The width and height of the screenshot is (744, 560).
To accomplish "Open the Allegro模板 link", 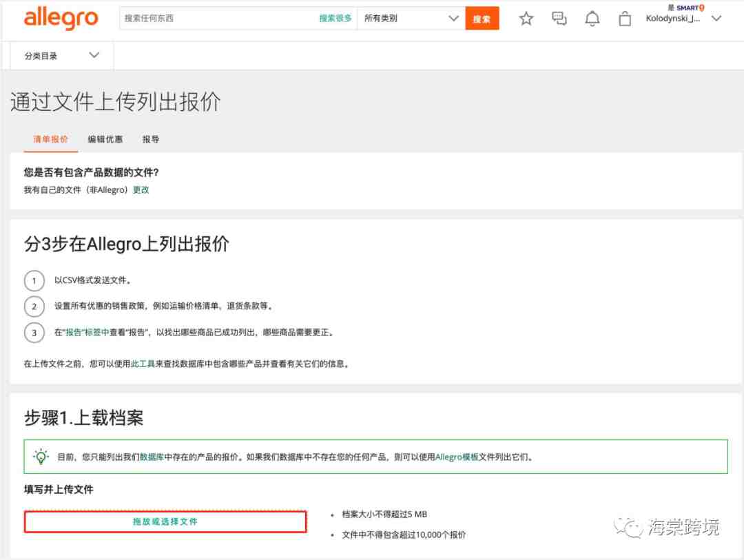I will [457, 457].
